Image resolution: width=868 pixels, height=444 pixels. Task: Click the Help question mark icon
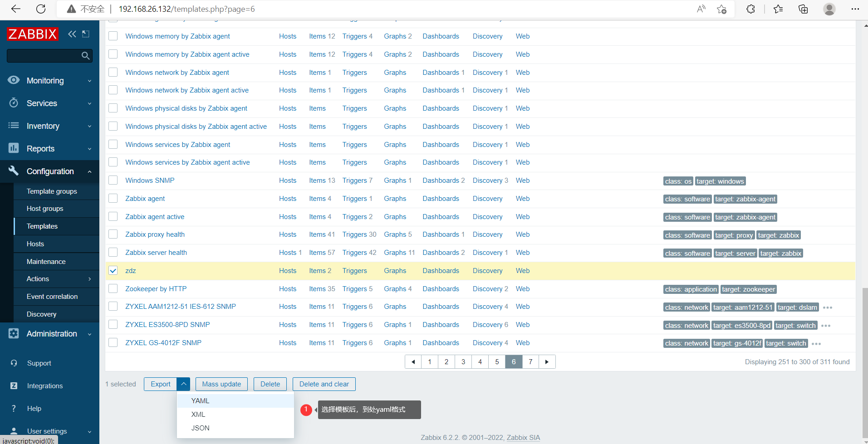(x=14, y=409)
